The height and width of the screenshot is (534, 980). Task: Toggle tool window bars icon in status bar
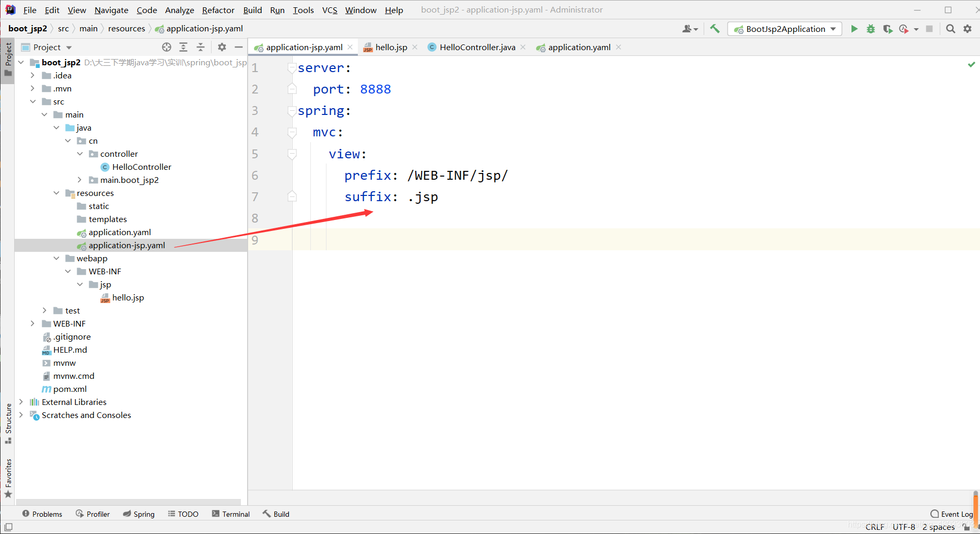coord(8,527)
